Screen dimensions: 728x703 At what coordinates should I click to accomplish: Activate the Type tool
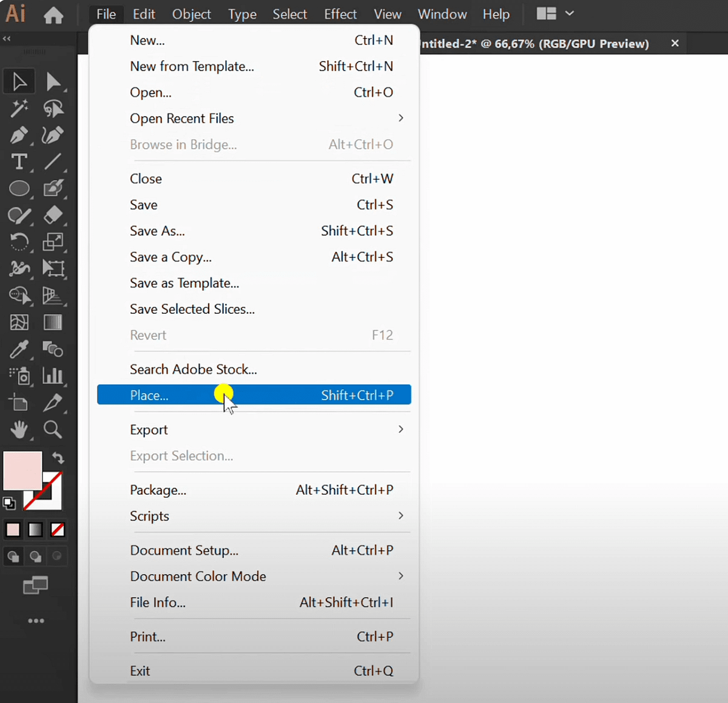tap(19, 161)
